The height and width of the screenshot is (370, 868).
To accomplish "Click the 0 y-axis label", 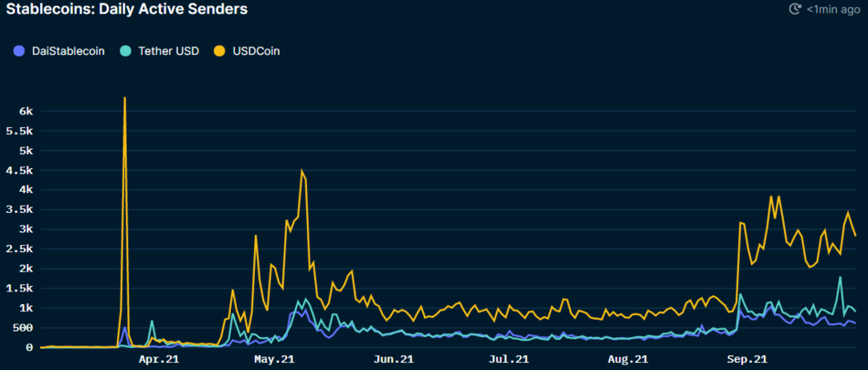I will tap(29, 348).
